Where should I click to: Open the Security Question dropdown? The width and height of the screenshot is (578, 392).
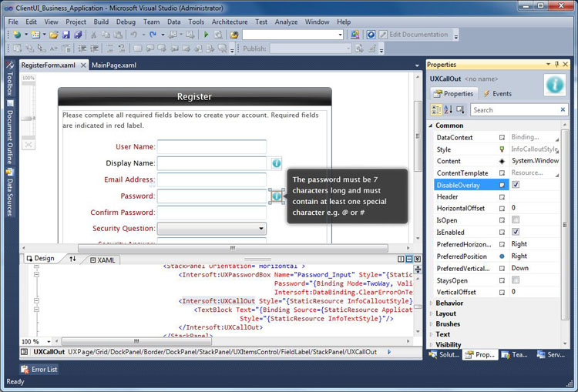tap(212, 229)
